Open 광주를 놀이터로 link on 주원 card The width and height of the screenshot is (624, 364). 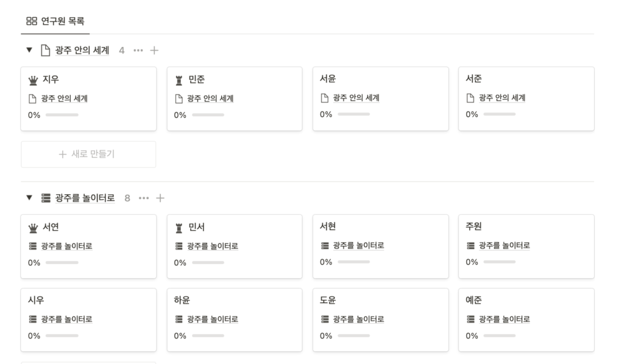pos(504,246)
